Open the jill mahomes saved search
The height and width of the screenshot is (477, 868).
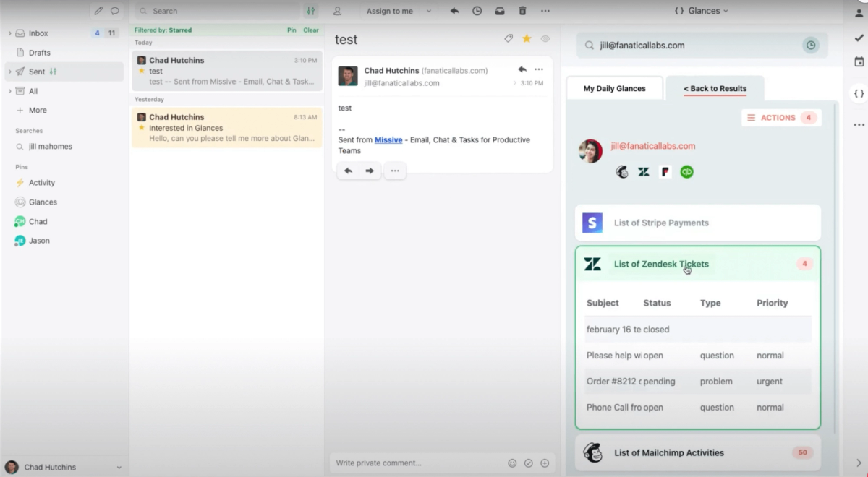coord(50,147)
